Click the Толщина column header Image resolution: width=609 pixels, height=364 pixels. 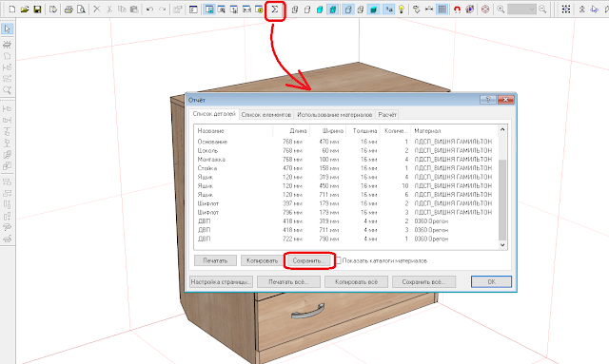pyautogui.click(x=363, y=131)
